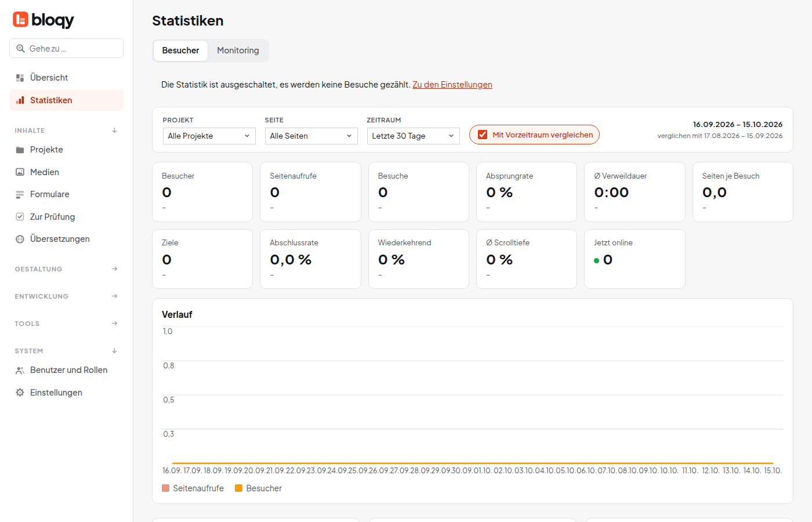Click the Gehe zu search field
Image resolution: width=812 pixels, height=522 pixels.
[66, 48]
